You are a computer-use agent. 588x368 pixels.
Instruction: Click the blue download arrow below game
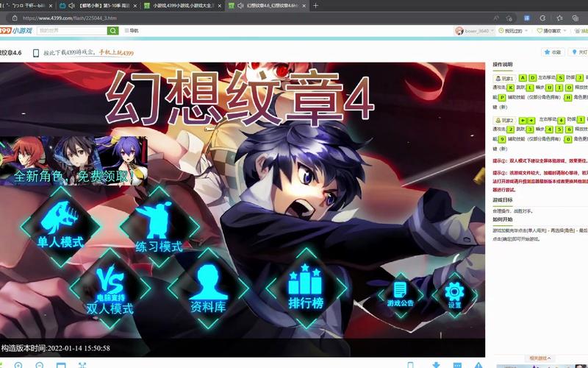[436, 365]
